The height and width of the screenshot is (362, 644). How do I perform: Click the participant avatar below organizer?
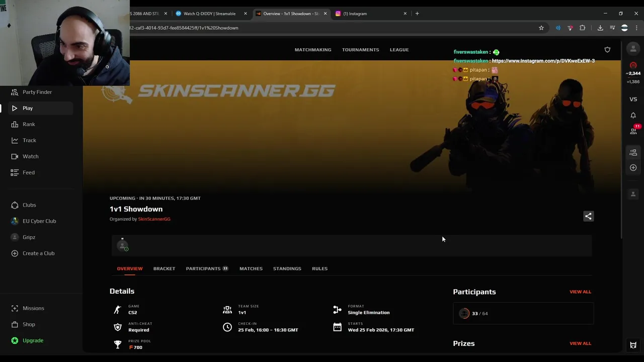tap(123, 245)
